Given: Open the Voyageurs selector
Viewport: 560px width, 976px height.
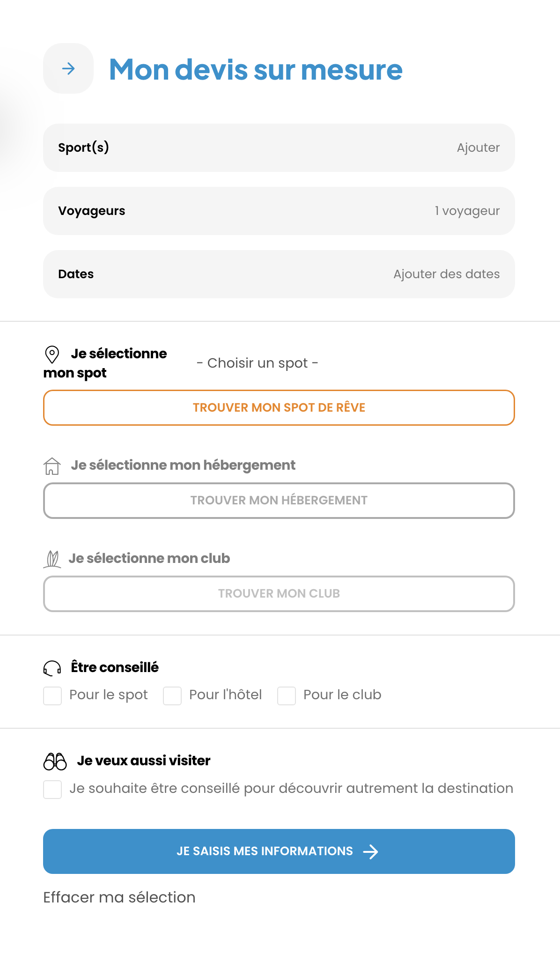Looking at the screenshot, I should pos(279,211).
